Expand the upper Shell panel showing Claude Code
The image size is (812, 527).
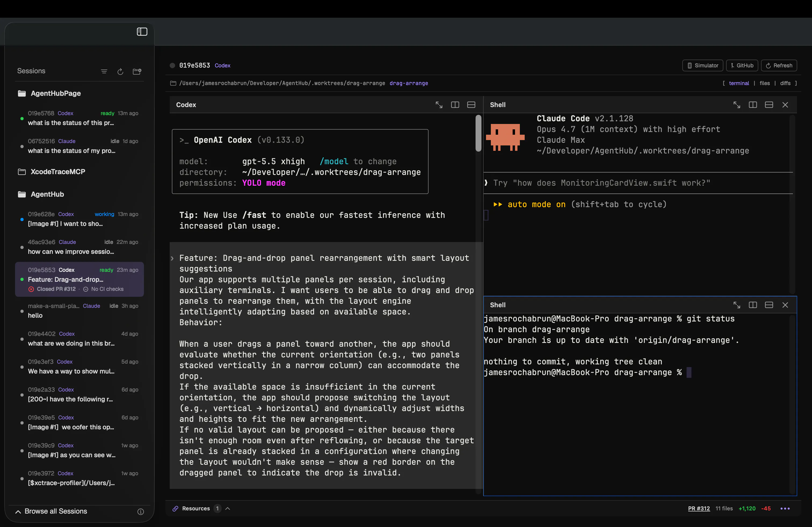click(x=737, y=105)
